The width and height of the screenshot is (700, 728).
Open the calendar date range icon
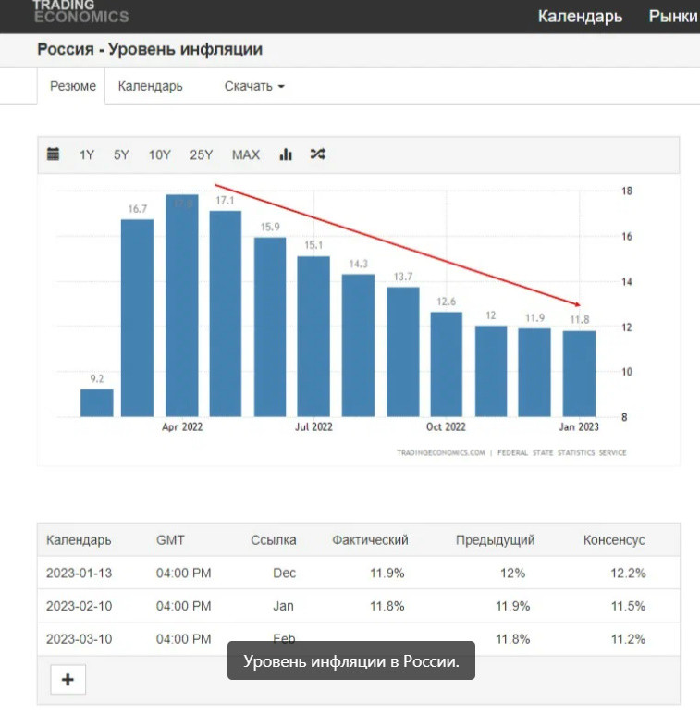tap(54, 154)
